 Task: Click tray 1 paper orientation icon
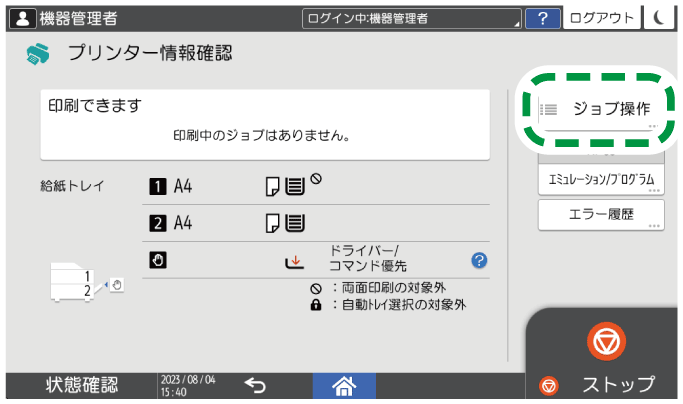(273, 187)
